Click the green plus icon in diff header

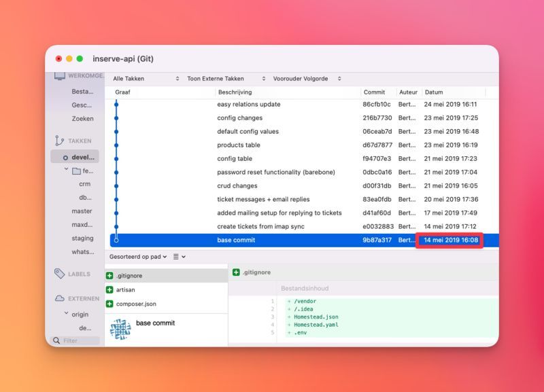click(236, 272)
